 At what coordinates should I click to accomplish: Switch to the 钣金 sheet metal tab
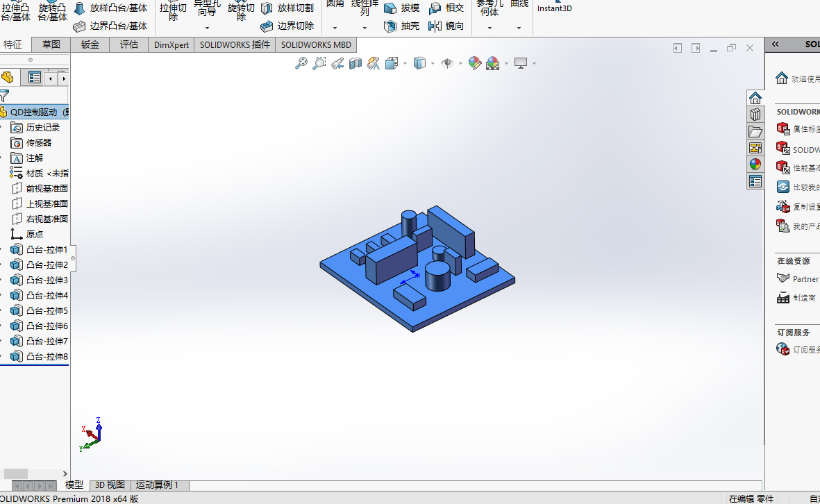pyautogui.click(x=90, y=45)
